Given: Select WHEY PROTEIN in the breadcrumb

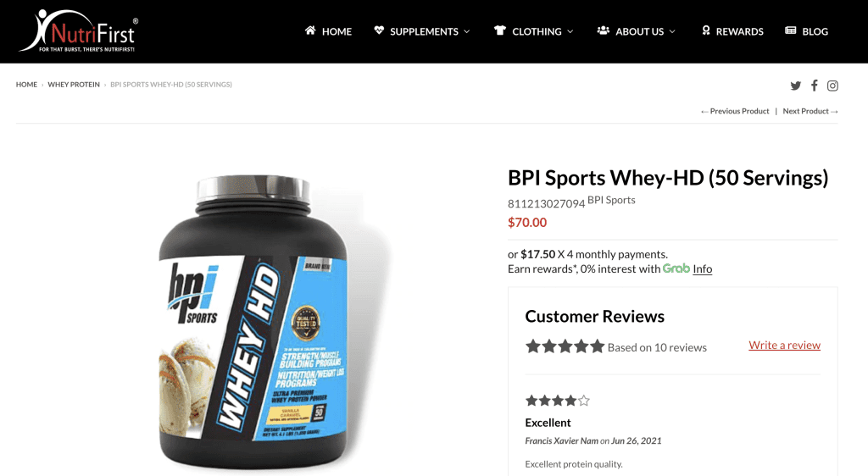Looking at the screenshot, I should click(x=74, y=85).
